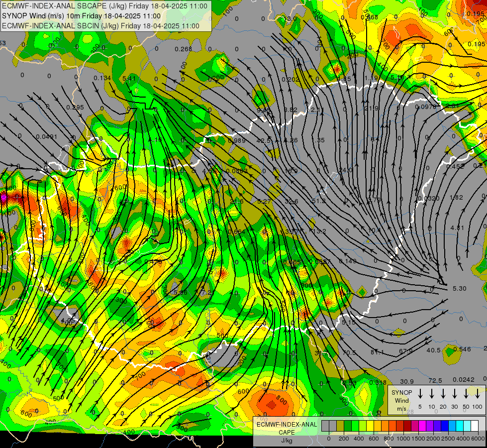Click the map value 0.149
This screenshot has width=487, height=448.
[348, 261]
